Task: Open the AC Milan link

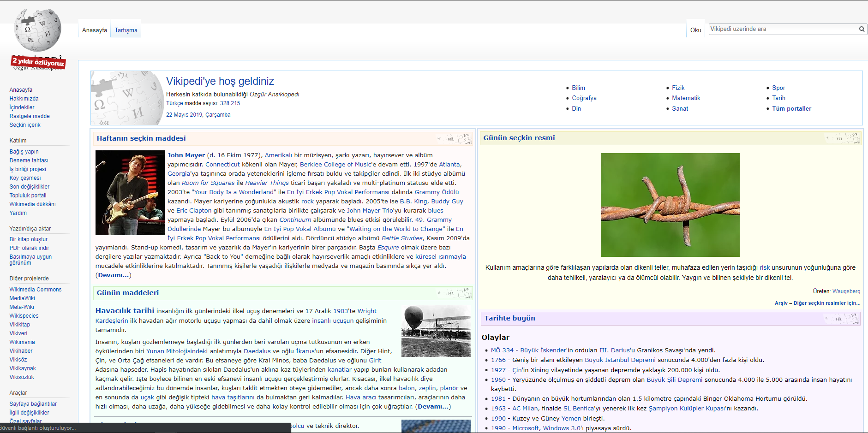Action: pos(525,409)
